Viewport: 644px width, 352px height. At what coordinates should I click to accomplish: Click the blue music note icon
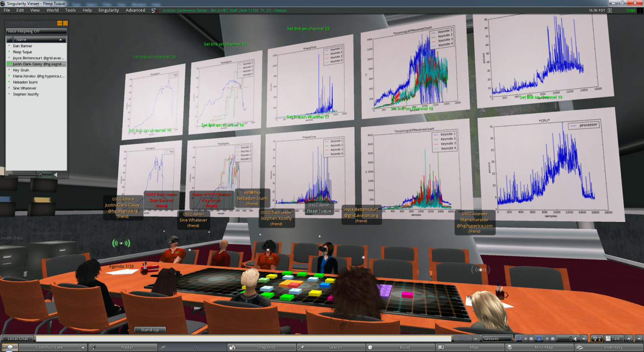(x=519, y=339)
